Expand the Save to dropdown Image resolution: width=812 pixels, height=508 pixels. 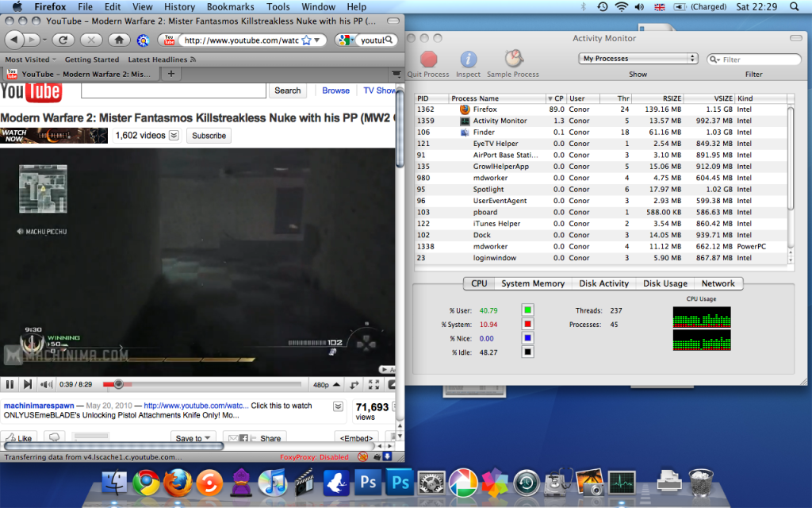193,438
